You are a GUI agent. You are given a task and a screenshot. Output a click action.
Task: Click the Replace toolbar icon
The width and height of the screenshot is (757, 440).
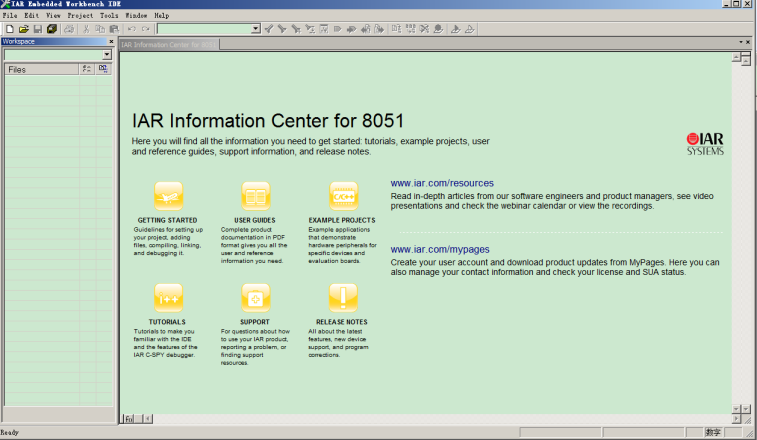[x=310, y=29]
